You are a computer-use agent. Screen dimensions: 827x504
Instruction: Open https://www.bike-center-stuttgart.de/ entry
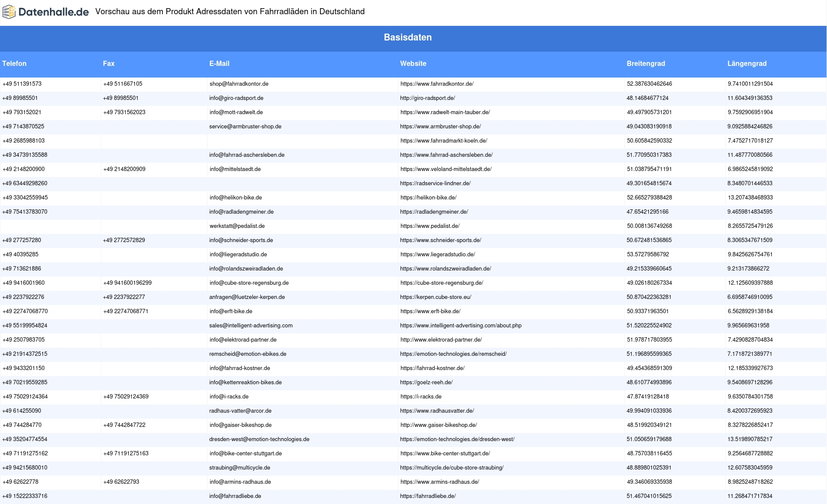[x=445, y=454]
